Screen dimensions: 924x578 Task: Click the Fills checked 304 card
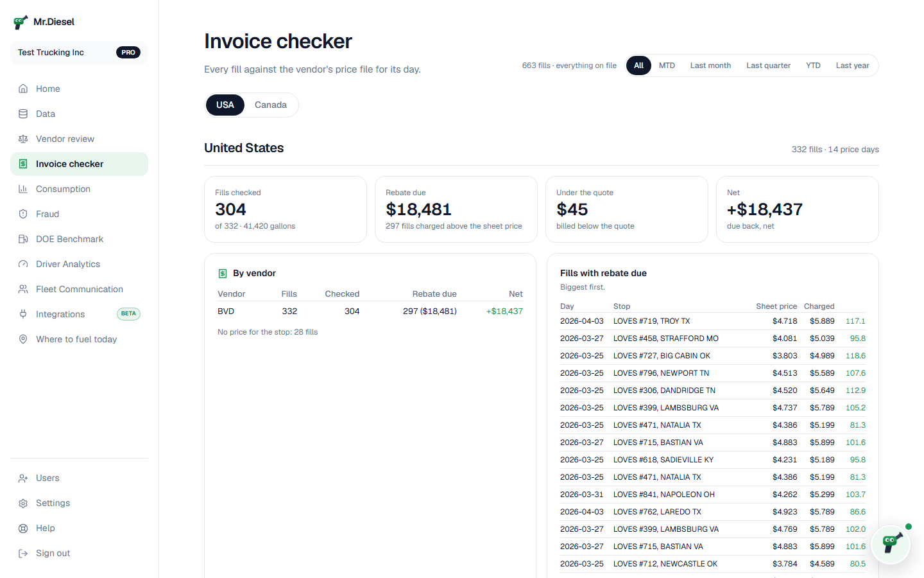click(286, 209)
